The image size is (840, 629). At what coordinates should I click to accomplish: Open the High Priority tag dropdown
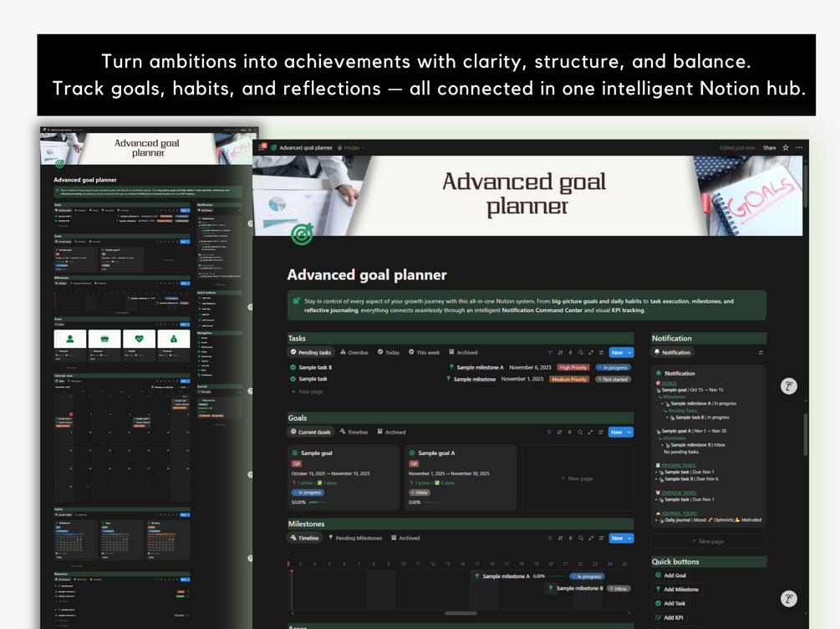click(573, 367)
